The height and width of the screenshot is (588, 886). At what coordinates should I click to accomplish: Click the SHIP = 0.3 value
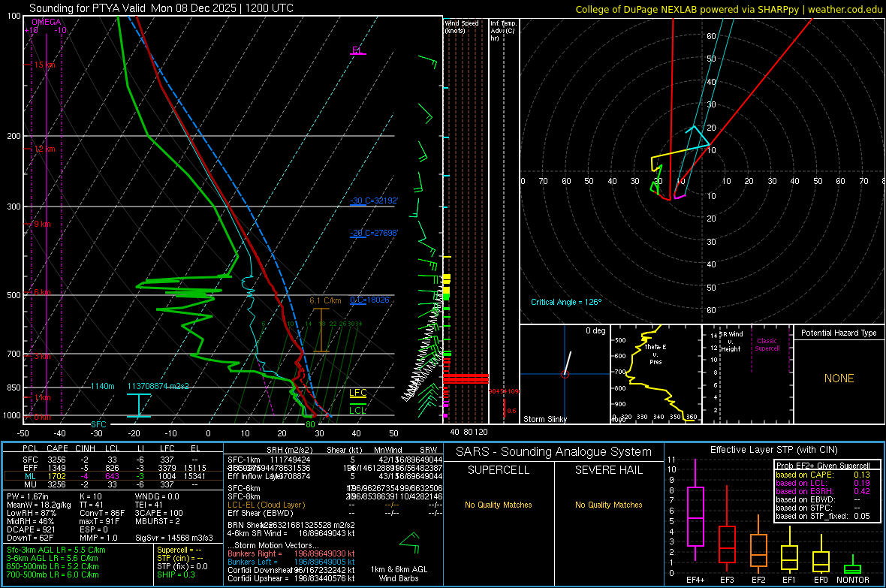(176, 574)
